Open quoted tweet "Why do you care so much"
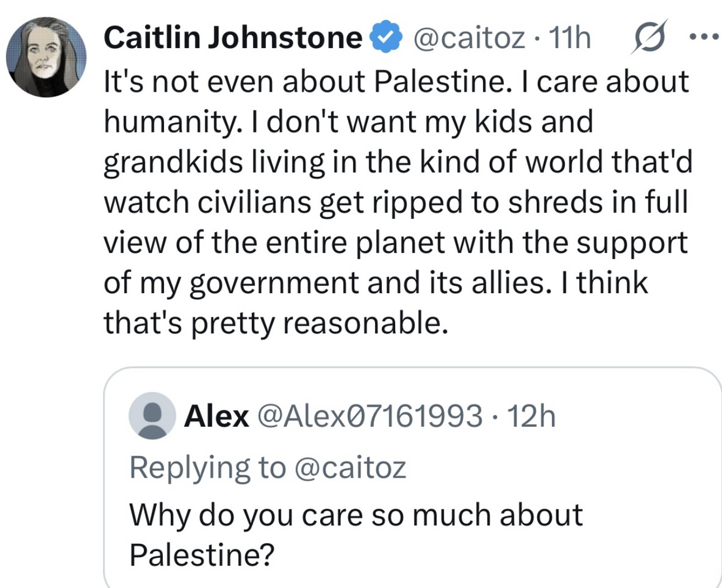This screenshot has height=588, width=722. [x=356, y=515]
